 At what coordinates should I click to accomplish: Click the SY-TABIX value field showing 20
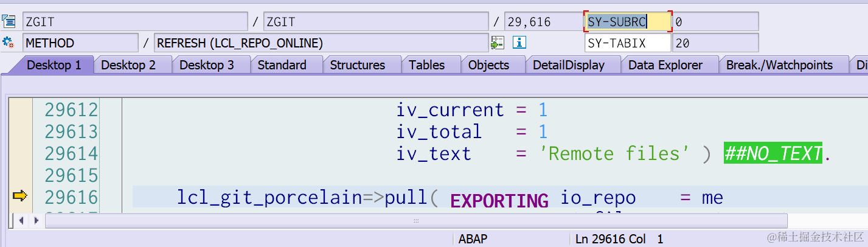[715, 43]
